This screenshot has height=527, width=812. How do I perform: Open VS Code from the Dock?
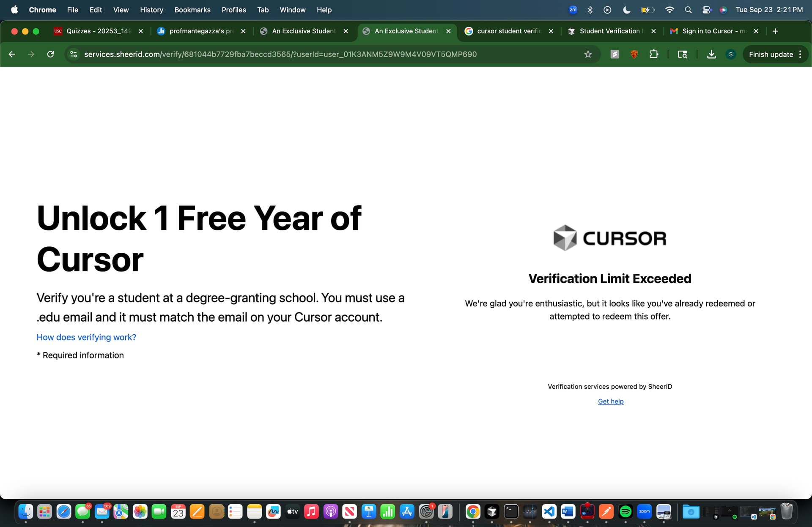(549, 512)
